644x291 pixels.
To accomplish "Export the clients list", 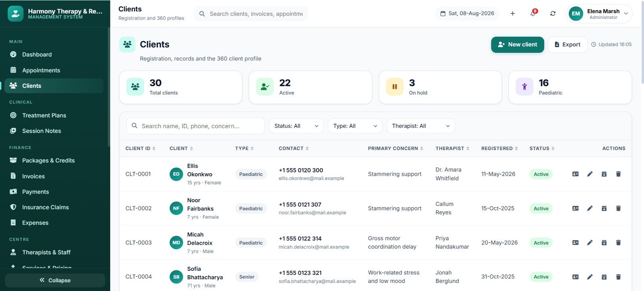I will [568, 45].
